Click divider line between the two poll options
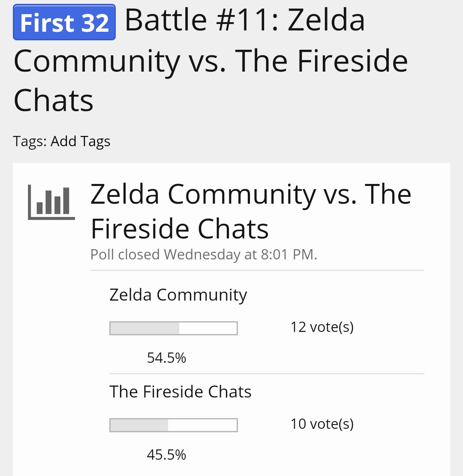 [x=267, y=374]
